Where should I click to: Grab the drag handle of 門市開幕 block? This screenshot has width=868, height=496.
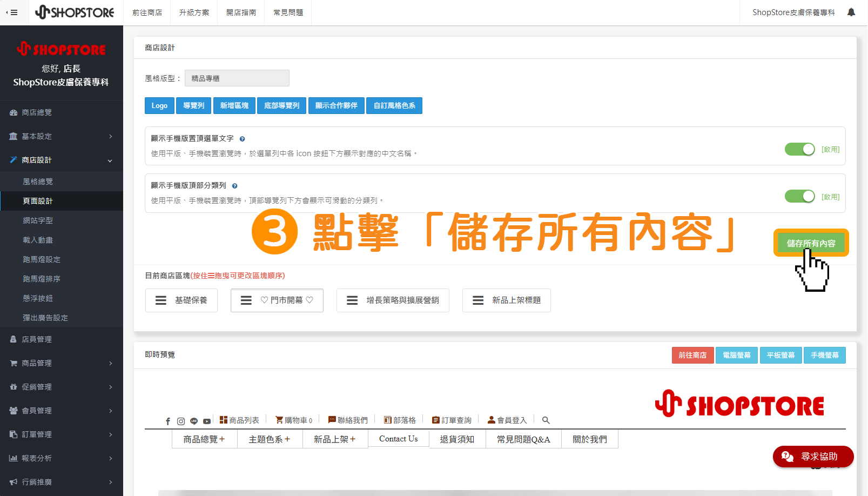tap(246, 300)
